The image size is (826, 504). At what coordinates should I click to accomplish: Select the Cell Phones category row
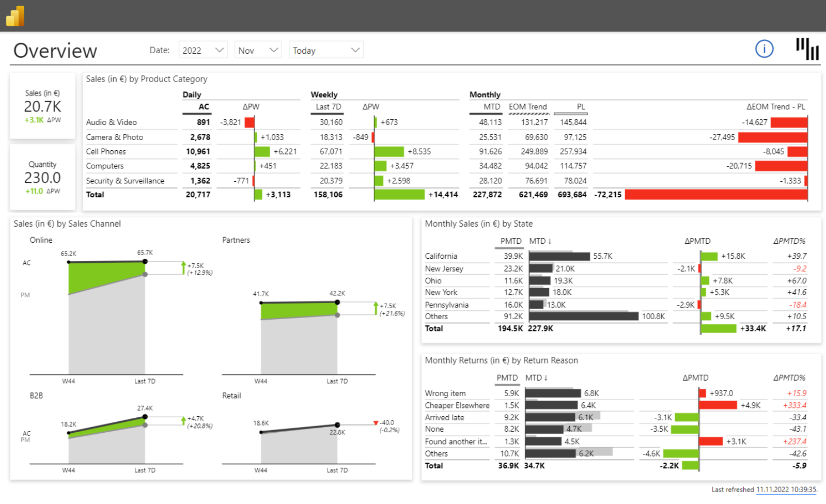106,152
